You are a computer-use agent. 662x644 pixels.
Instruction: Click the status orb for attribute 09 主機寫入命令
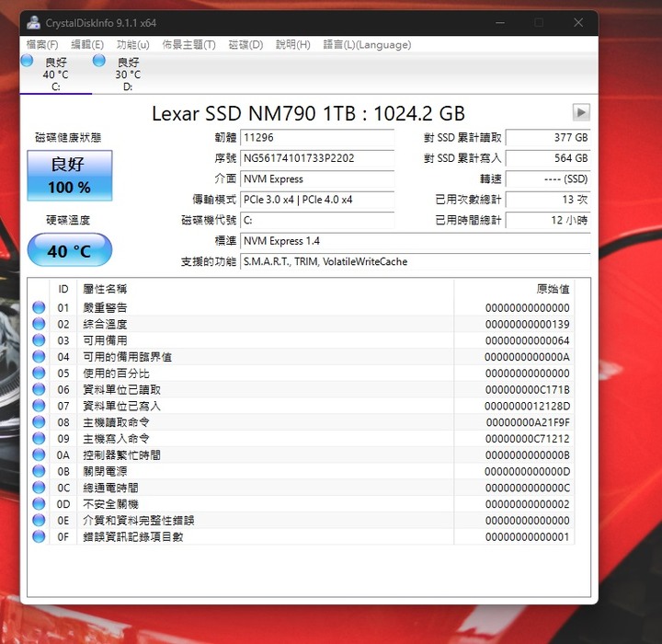[x=39, y=438]
